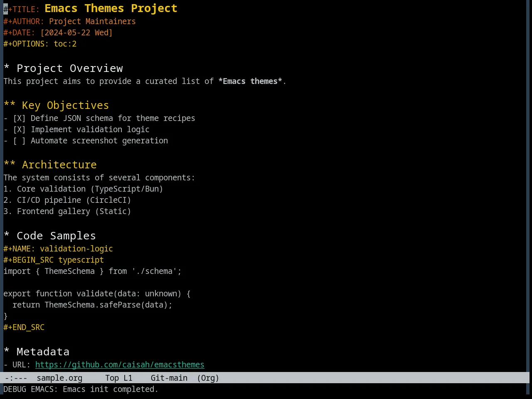Collapse the 'Code Samples' heading star
This screenshot has height=399, width=532.
[x=7, y=235]
